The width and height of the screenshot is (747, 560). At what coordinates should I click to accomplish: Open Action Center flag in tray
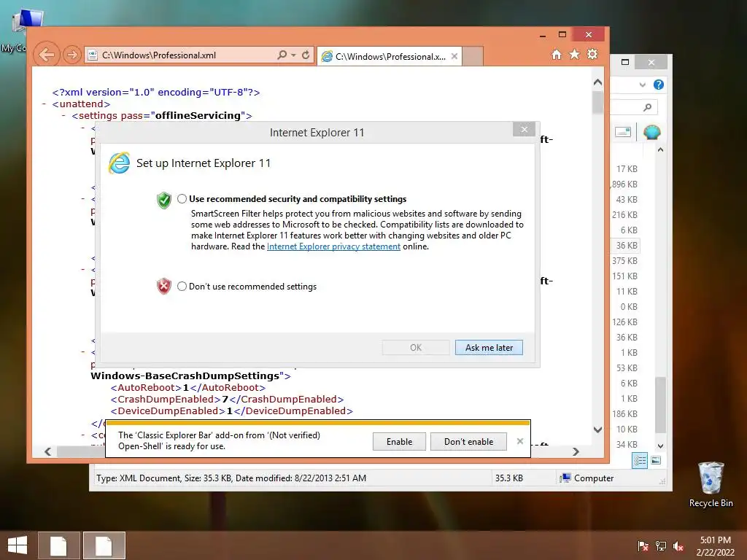click(643, 546)
